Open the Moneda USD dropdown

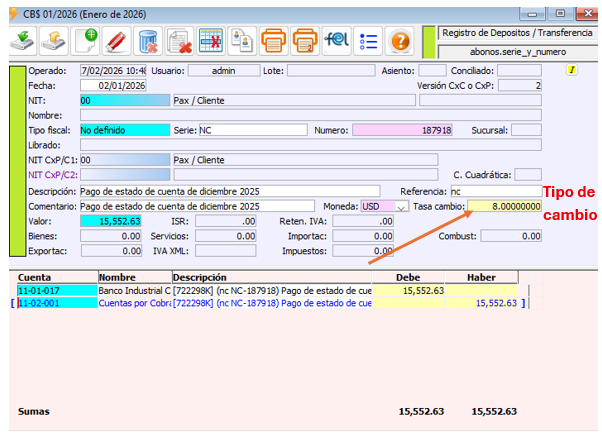click(402, 206)
